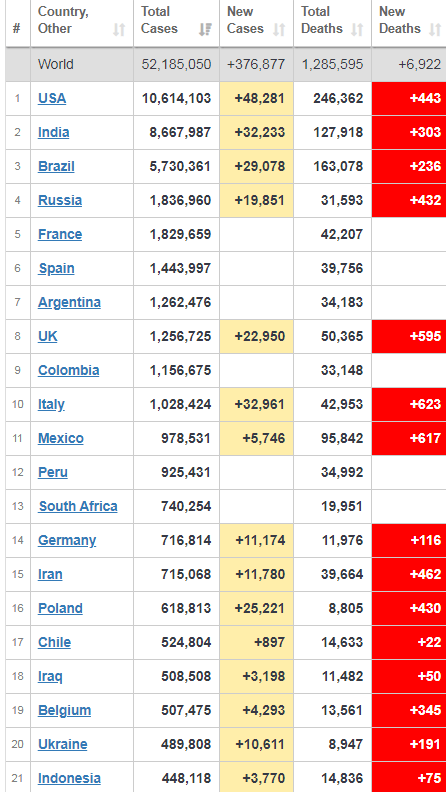Screen dimensions: 446x792
Task: Go to the France country page
Action: point(60,234)
